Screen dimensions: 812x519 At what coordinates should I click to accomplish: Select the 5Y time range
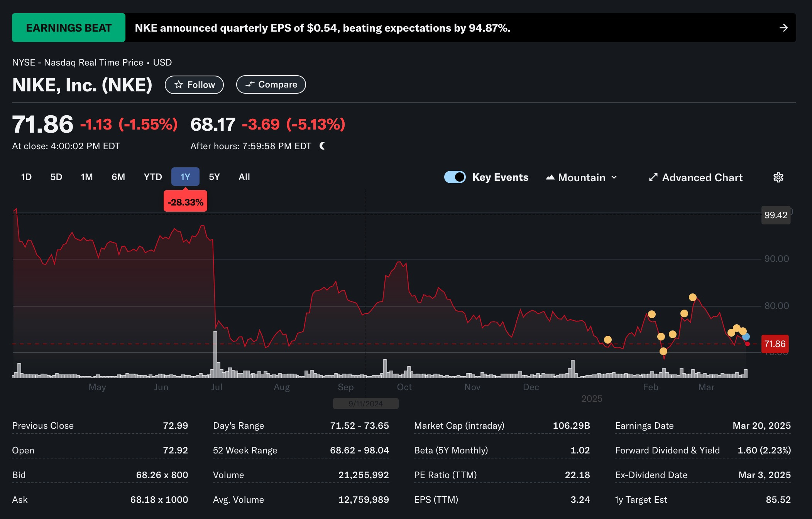214,177
